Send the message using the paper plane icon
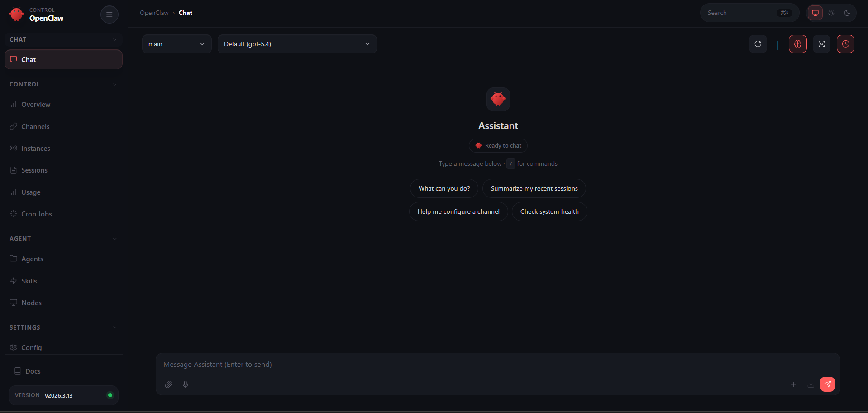The width and height of the screenshot is (868, 413). click(828, 384)
